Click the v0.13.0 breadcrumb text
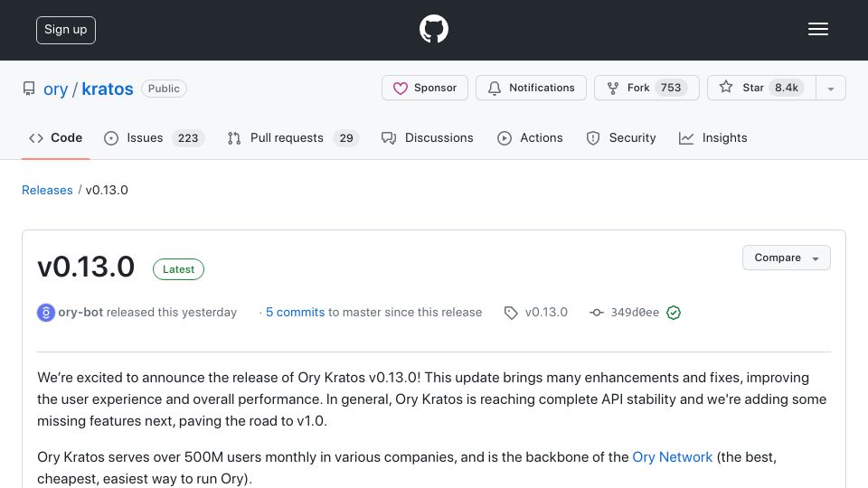 (x=107, y=190)
